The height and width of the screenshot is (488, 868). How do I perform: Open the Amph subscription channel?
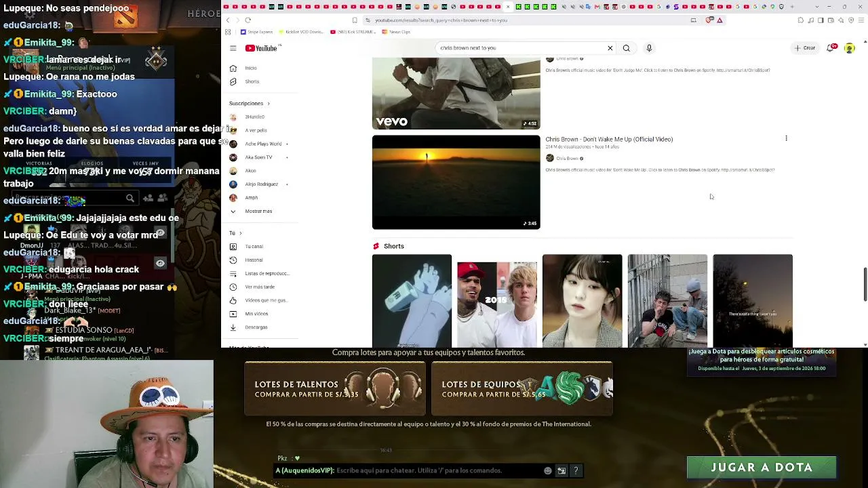[252, 198]
